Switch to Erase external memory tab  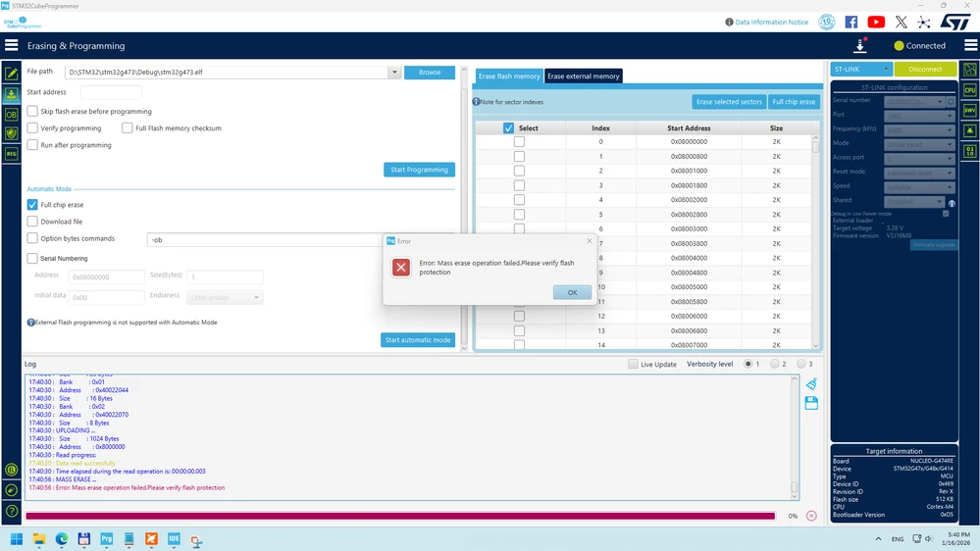583,76
